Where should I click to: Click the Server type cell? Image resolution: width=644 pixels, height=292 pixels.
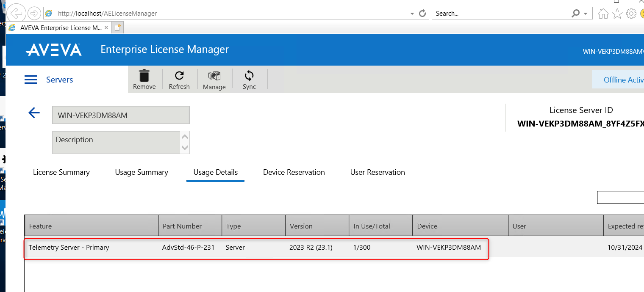pos(235,247)
